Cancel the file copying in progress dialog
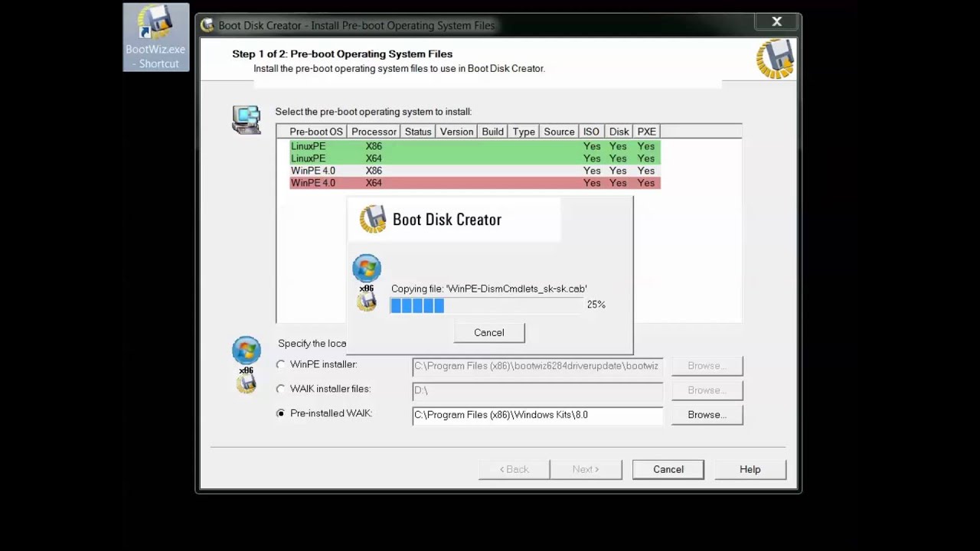The height and width of the screenshot is (551, 980). (x=489, y=333)
